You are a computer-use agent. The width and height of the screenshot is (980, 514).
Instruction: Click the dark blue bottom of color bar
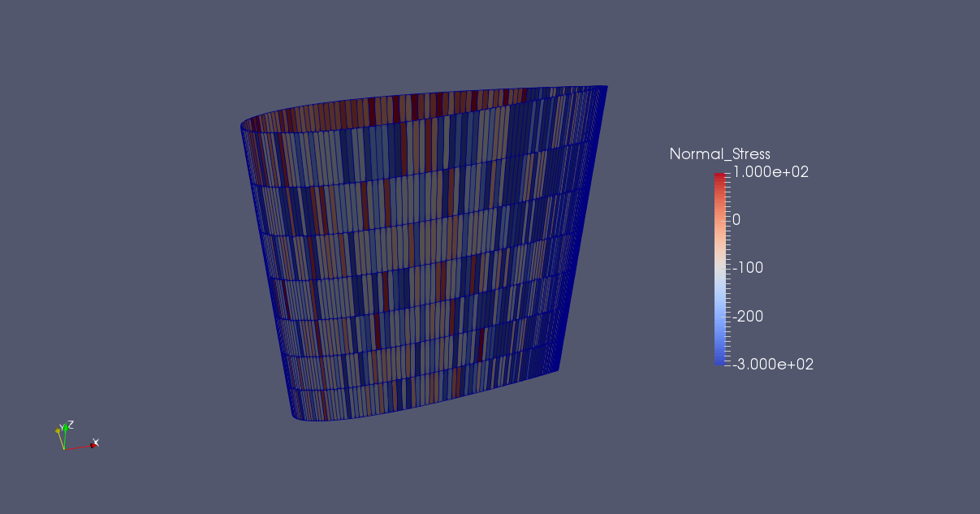pos(719,359)
